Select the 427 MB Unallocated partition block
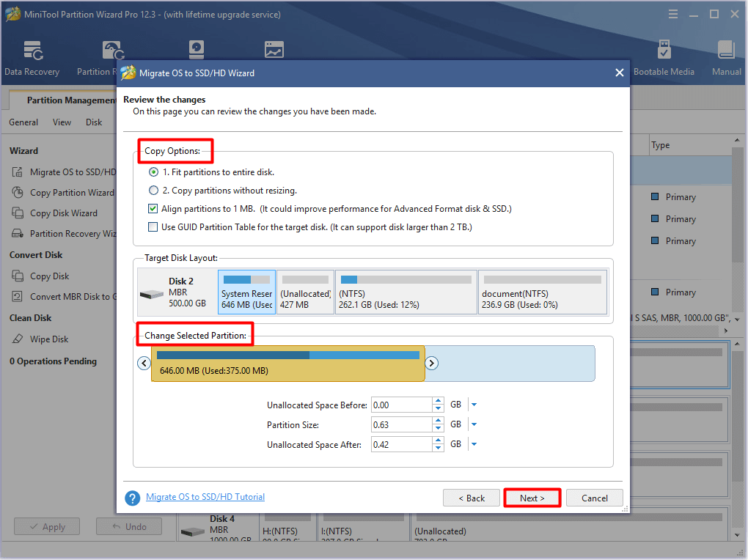The width and height of the screenshot is (748, 560). pyautogui.click(x=305, y=292)
